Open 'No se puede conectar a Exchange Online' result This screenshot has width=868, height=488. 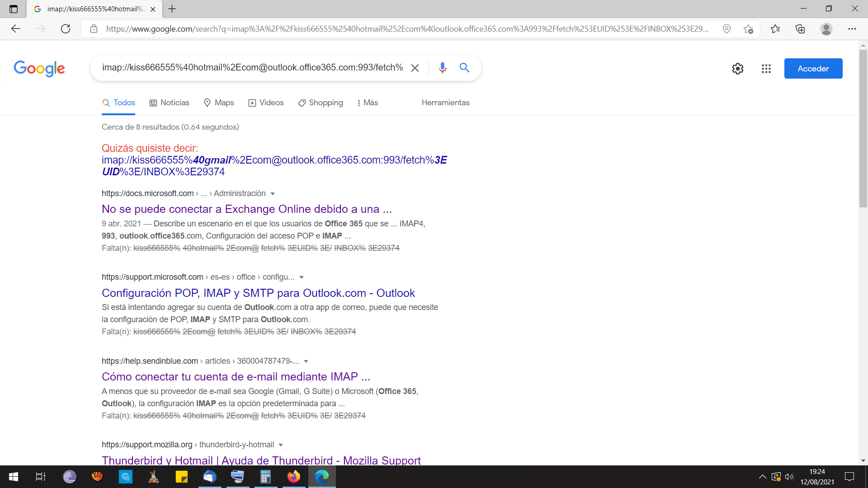tap(247, 209)
